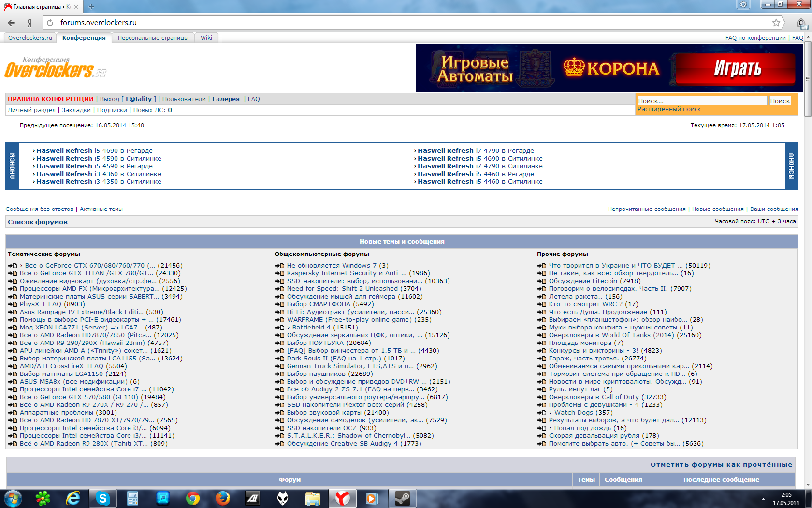Image resolution: width=812 pixels, height=508 pixels.
Task: Focus the forum search input field
Action: pyautogui.click(x=702, y=101)
